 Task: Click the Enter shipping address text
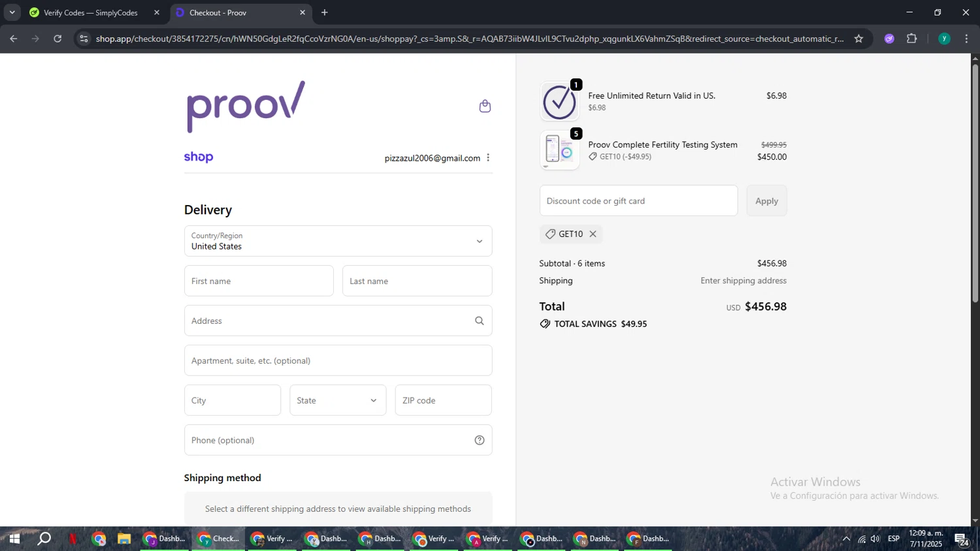[743, 281]
